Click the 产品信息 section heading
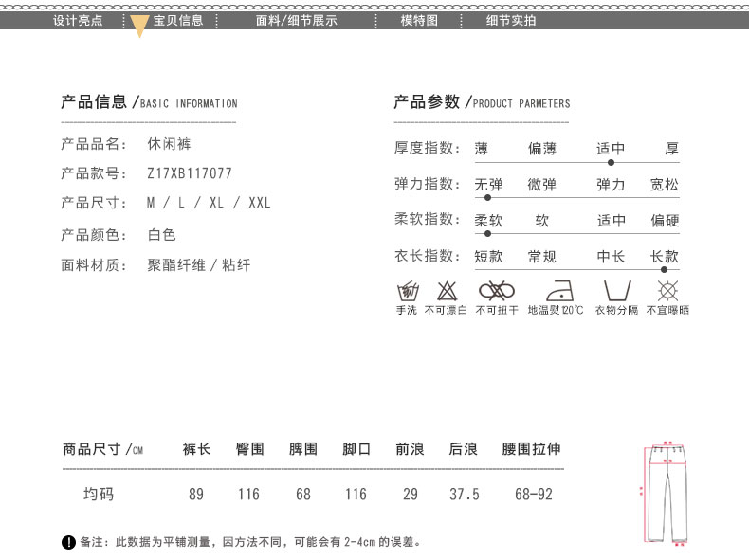Screen dimensions: 749x560 click(149, 102)
